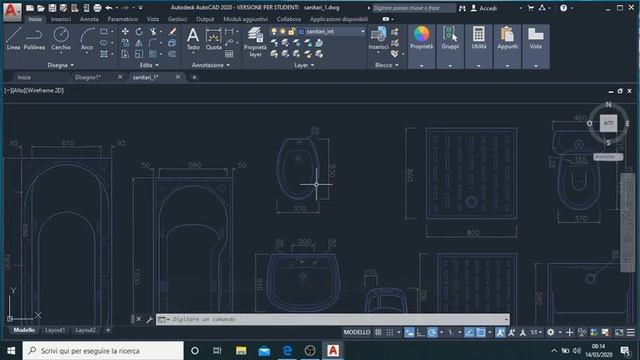Click the Rectangle tool icon in Disegna
Screen dimensions: 640x360
(x=104, y=31)
